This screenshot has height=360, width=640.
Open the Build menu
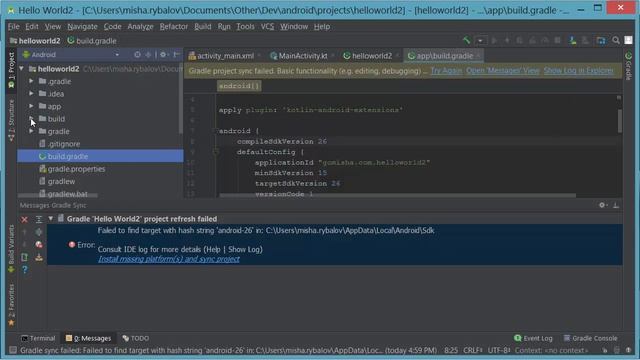202,27
